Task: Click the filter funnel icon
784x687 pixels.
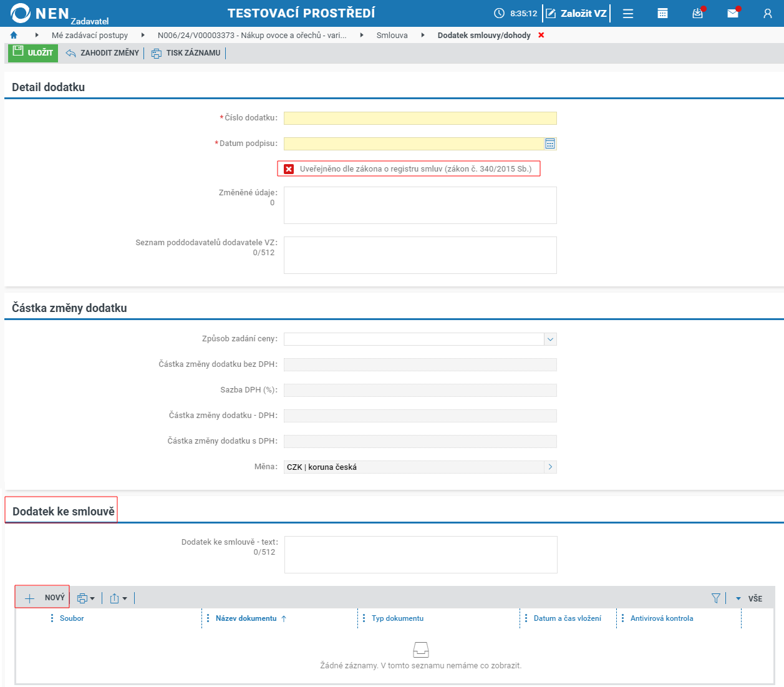Action: coord(716,598)
